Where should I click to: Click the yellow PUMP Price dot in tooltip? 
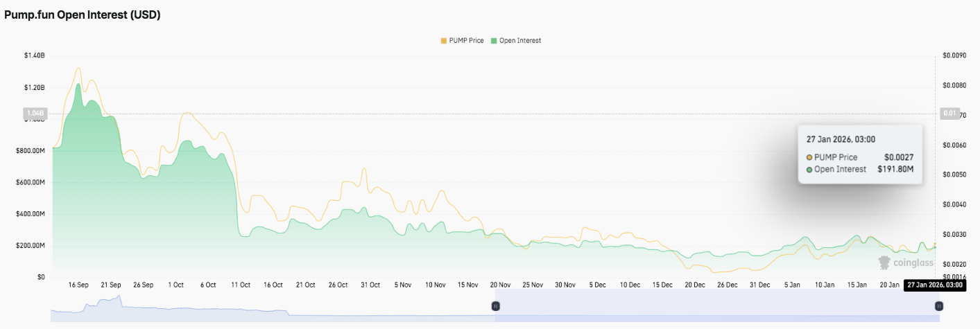[809, 157]
